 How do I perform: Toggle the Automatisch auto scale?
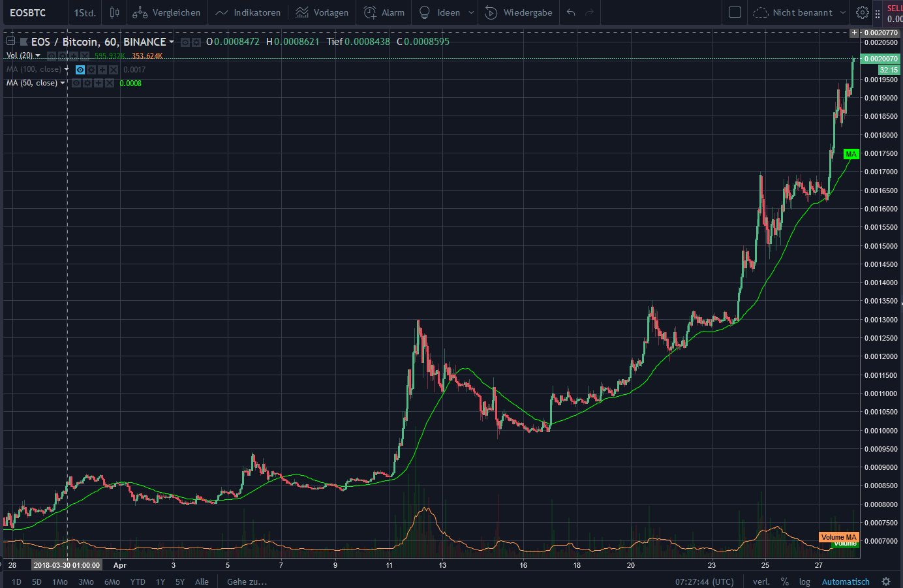pos(846,581)
